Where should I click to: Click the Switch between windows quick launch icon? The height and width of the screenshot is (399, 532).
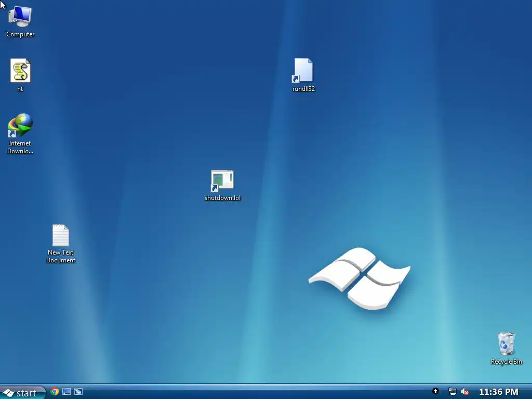[x=78, y=392]
